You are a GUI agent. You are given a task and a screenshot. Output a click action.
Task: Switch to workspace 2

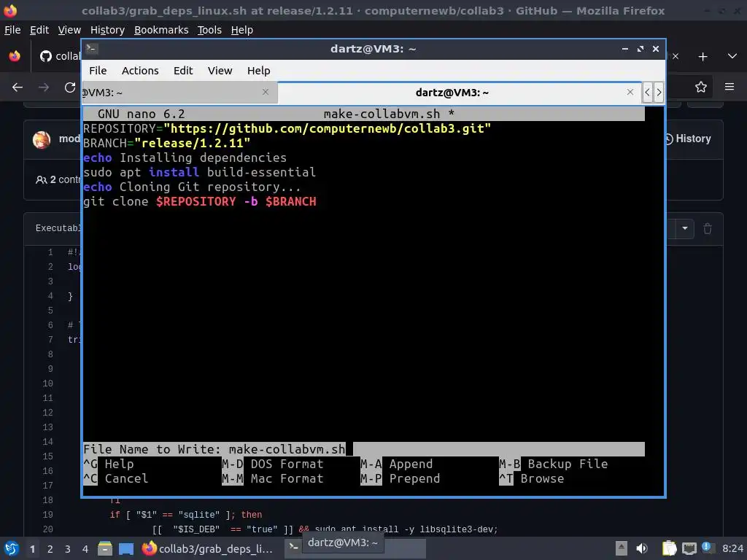[x=50, y=549]
